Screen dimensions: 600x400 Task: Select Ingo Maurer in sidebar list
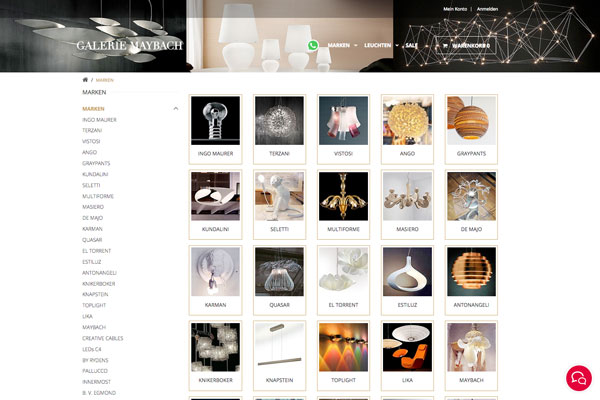99,120
